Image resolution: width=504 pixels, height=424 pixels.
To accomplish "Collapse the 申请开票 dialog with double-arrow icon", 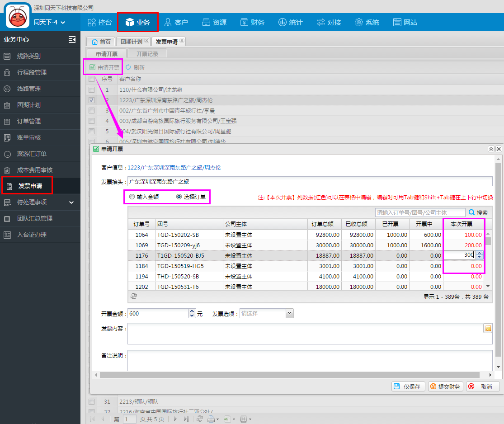I will point(491,149).
